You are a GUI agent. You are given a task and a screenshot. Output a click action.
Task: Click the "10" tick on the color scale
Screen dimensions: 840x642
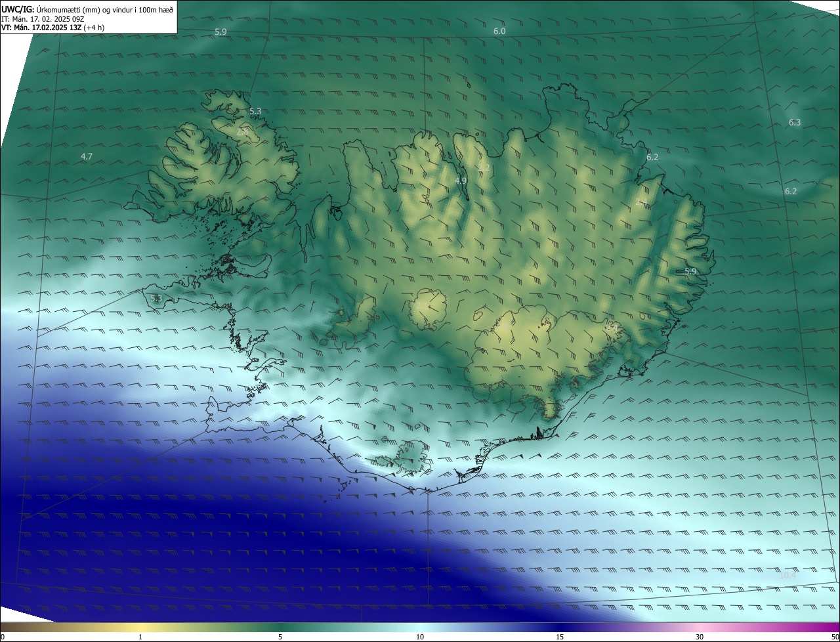point(420,637)
